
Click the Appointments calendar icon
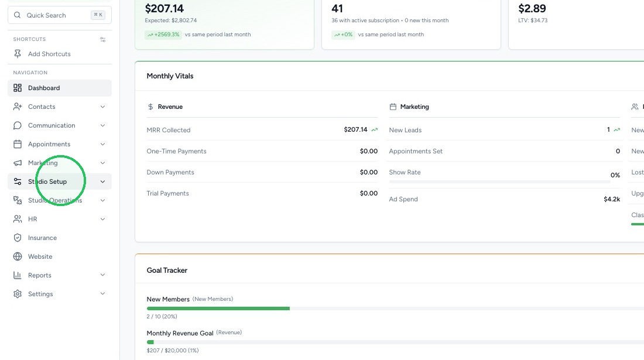coord(17,144)
